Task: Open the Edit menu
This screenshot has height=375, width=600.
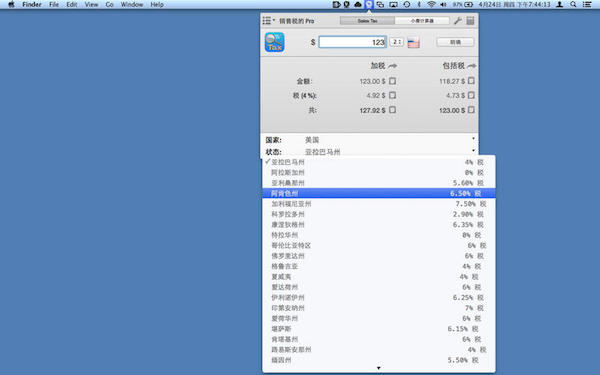Action: coord(72,5)
